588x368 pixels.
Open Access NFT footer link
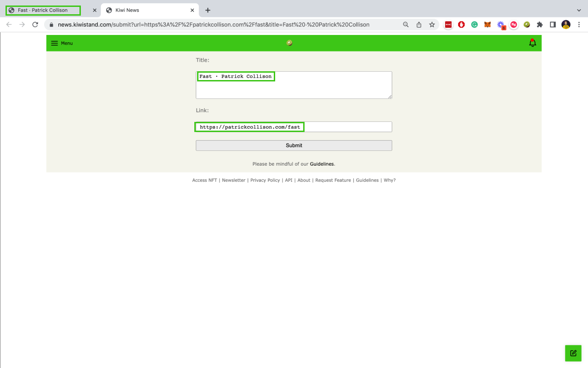pos(204,180)
